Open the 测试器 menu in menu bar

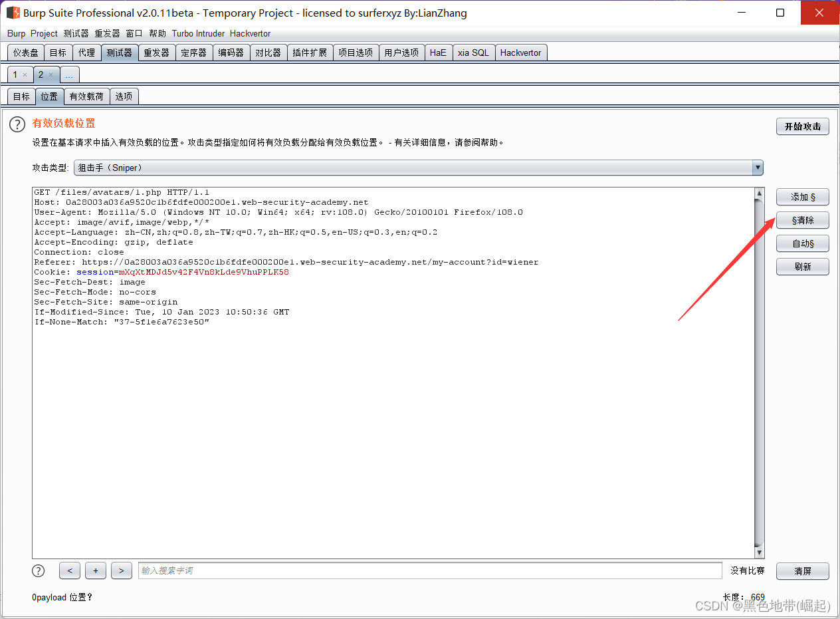point(76,33)
